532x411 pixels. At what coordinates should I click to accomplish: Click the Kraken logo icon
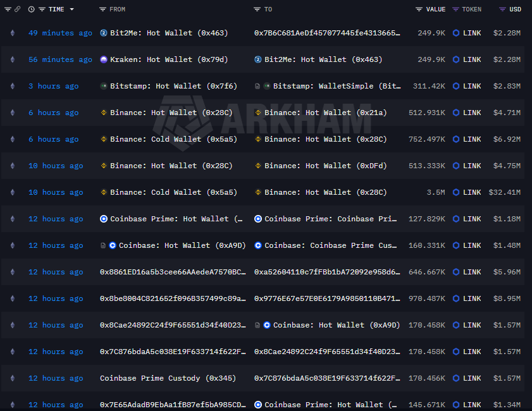pos(104,59)
